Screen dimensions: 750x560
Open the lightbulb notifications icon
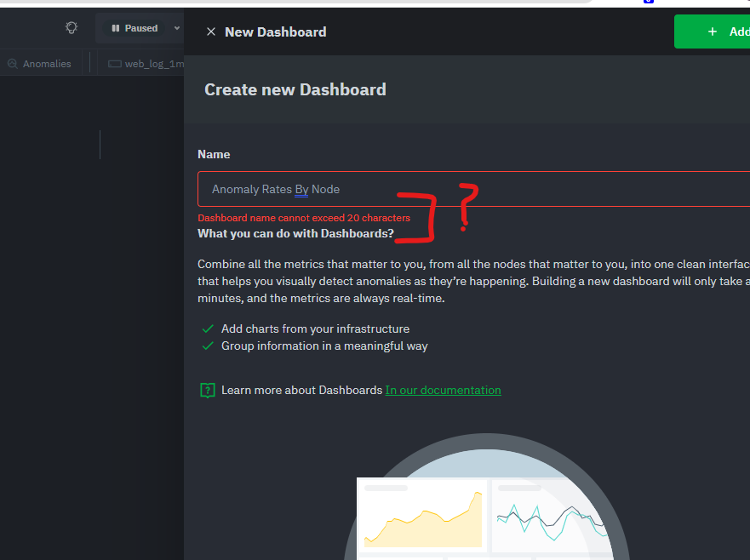click(x=72, y=27)
